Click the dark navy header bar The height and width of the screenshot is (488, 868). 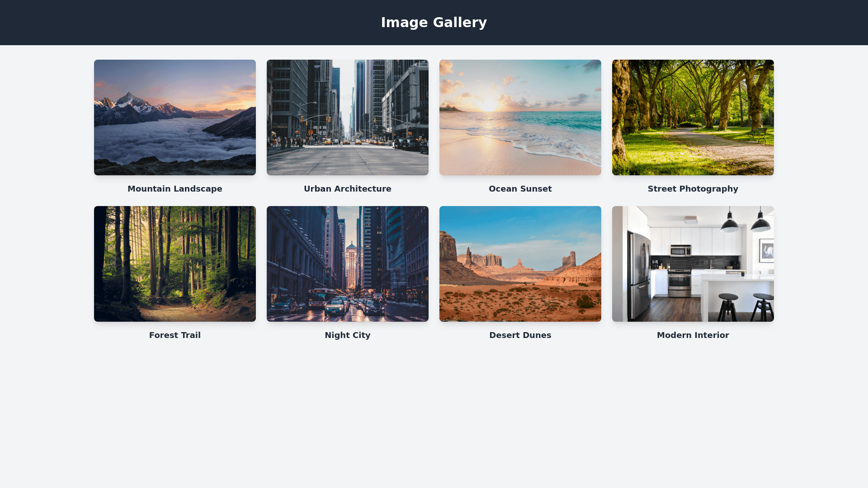pyautogui.click(x=181, y=23)
